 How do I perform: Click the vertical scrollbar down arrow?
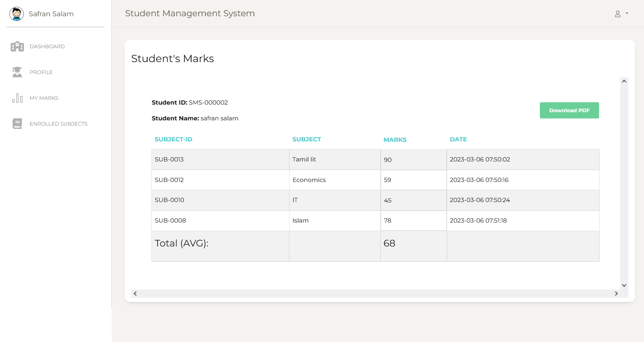[624, 285]
